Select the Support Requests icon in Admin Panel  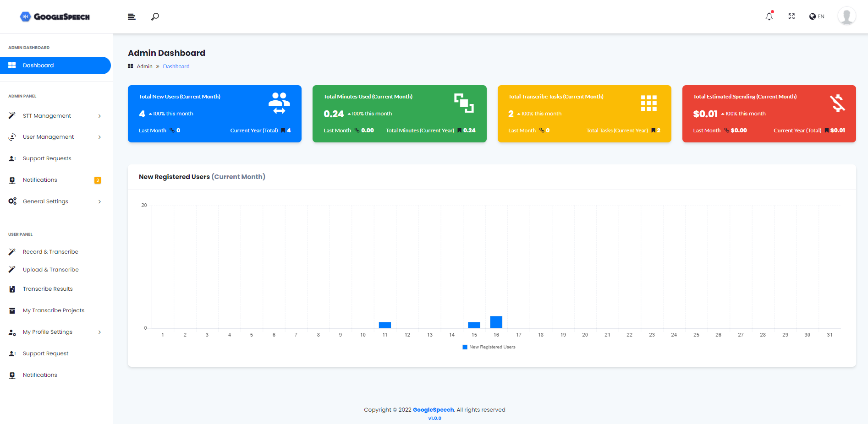point(12,158)
